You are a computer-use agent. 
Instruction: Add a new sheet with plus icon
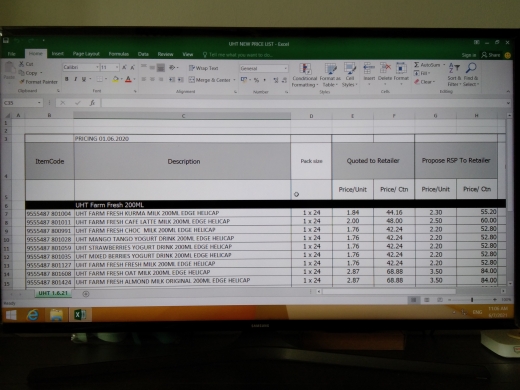[86, 294]
